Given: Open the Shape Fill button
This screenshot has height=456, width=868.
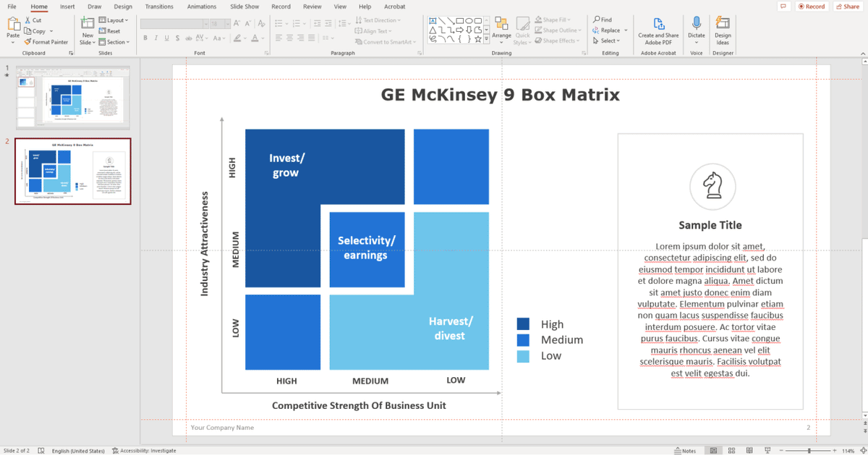Looking at the screenshot, I should click(x=553, y=20).
